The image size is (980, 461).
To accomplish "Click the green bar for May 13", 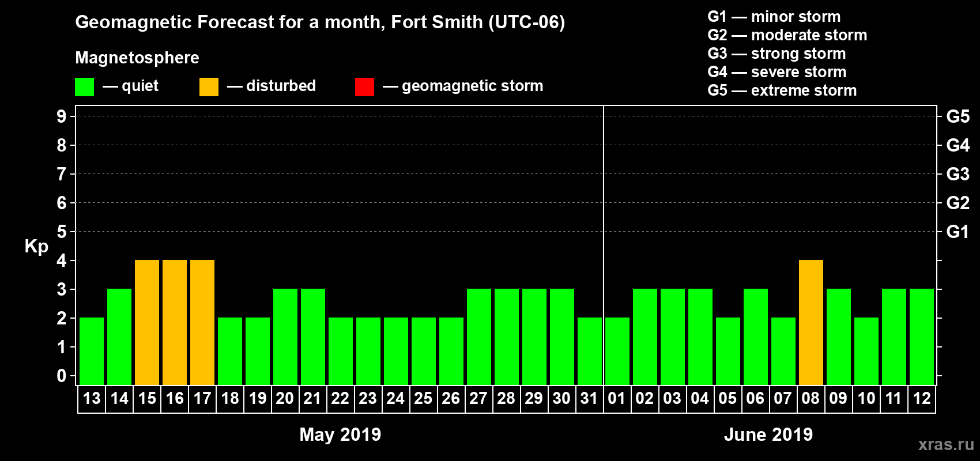I will (92, 351).
